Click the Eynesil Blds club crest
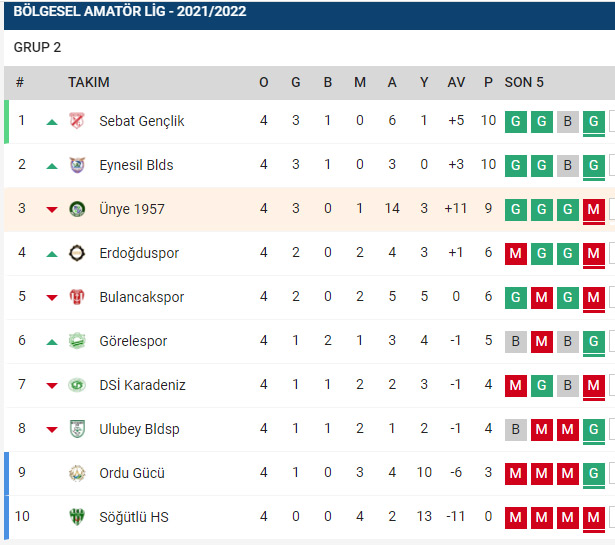615x545 pixels. (x=77, y=165)
